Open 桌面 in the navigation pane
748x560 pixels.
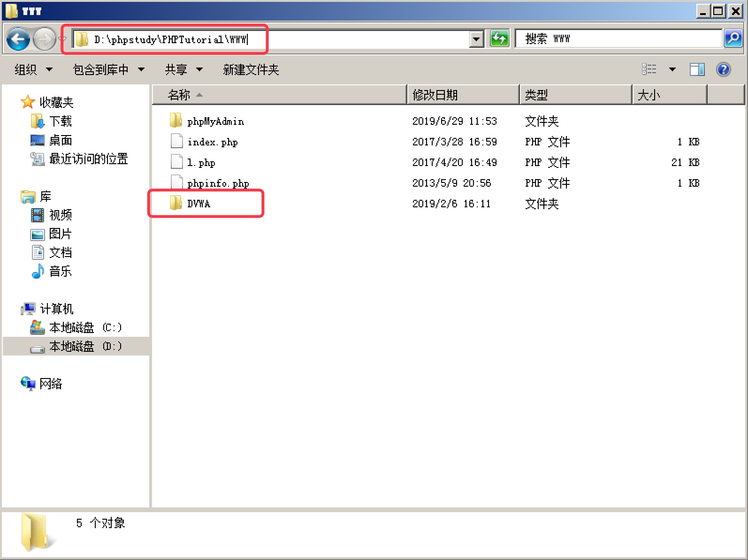pos(61,140)
